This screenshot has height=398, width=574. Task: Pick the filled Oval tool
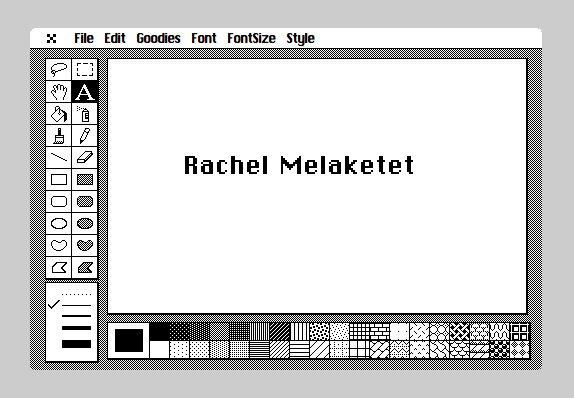(85, 223)
